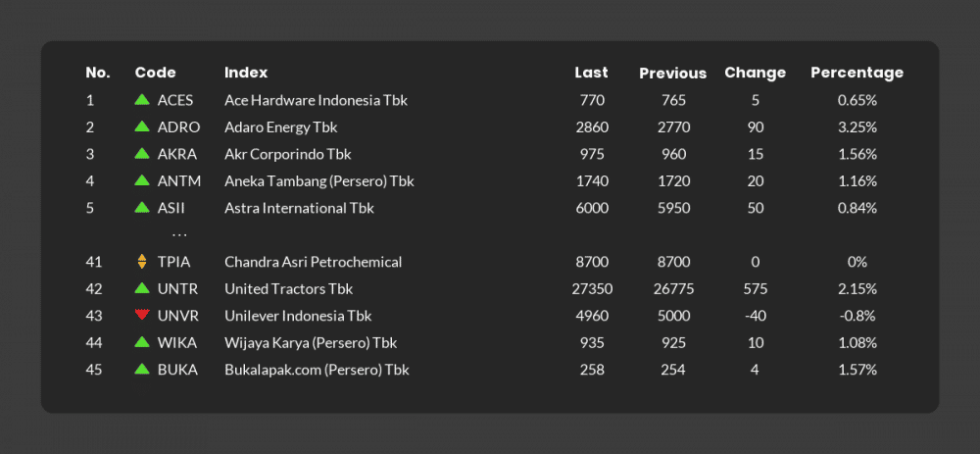Sort by the Change column header
980x454 pixels.
[x=755, y=73]
